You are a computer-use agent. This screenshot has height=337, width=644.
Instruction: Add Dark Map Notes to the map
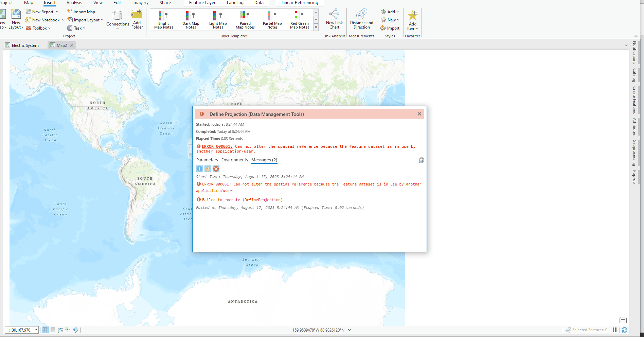tap(191, 19)
